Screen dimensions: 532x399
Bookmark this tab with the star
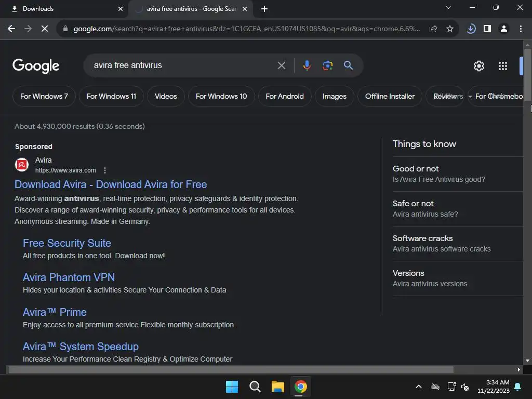coord(450,29)
